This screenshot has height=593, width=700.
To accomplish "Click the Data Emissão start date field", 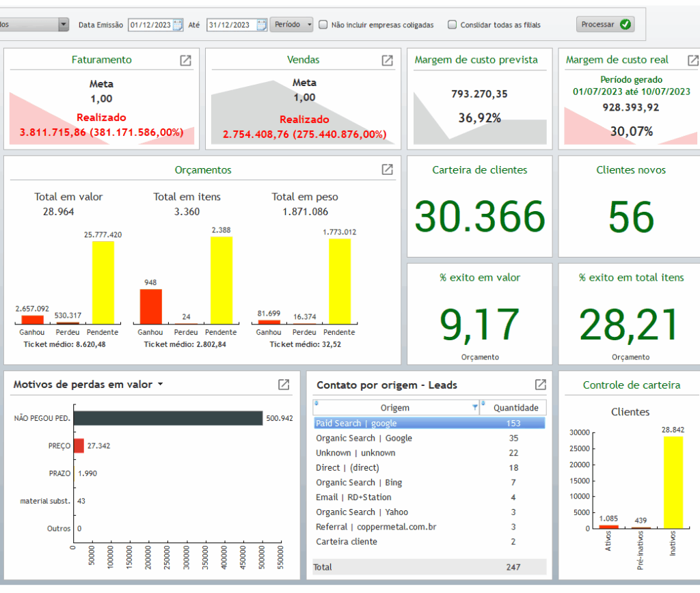I will (150, 25).
